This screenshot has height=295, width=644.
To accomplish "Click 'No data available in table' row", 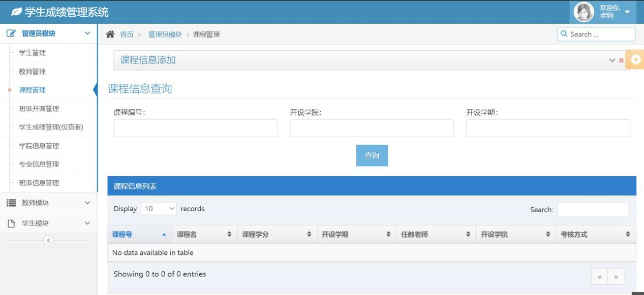I will tap(372, 253).
